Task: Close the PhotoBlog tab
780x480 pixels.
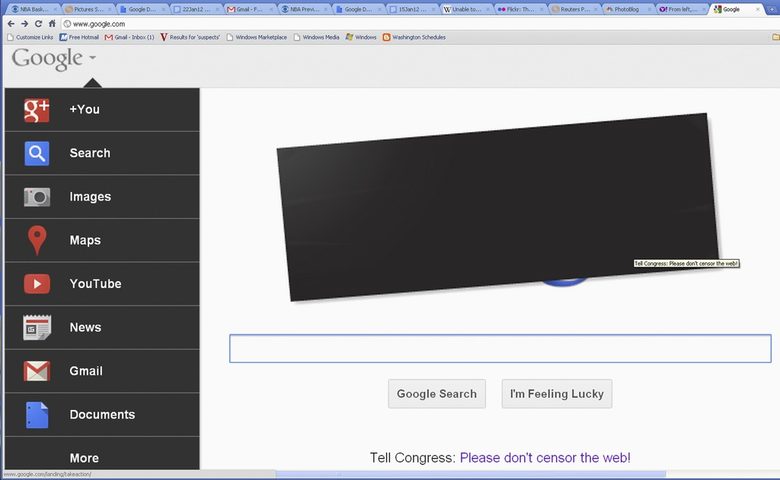Action: (649, 9)
